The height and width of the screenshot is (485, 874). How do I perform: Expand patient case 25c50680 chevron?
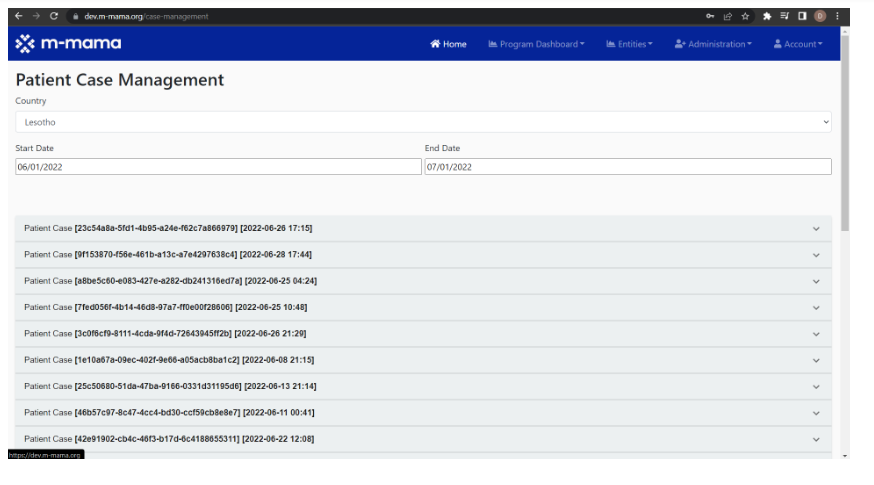coord(816,386)
